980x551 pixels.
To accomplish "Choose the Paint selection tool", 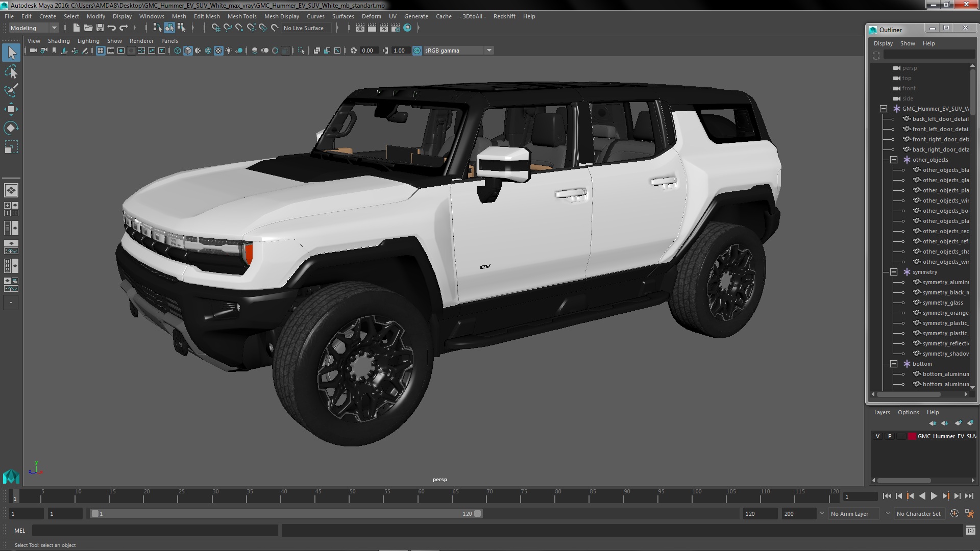I will 11,90.
